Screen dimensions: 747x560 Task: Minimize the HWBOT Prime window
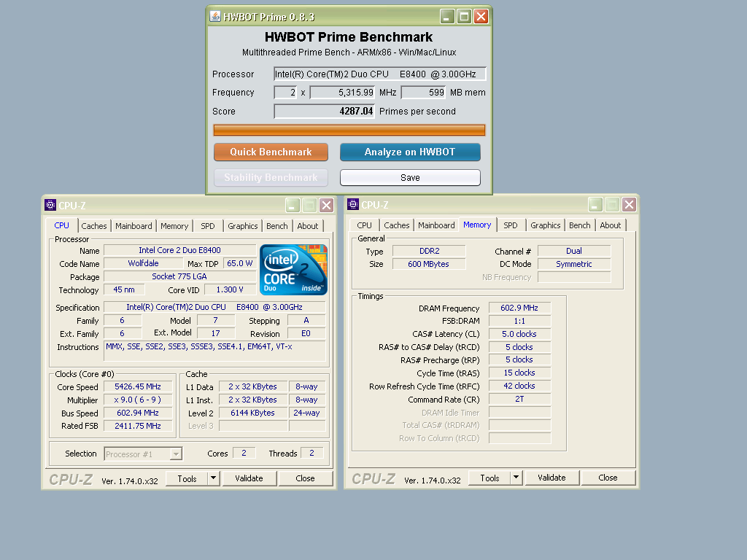tap(447, 17)
